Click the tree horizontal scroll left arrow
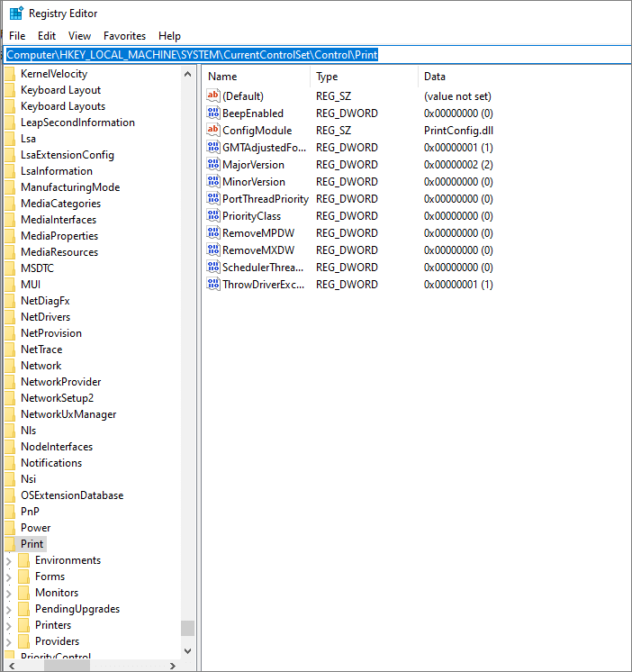 point(12,666)
